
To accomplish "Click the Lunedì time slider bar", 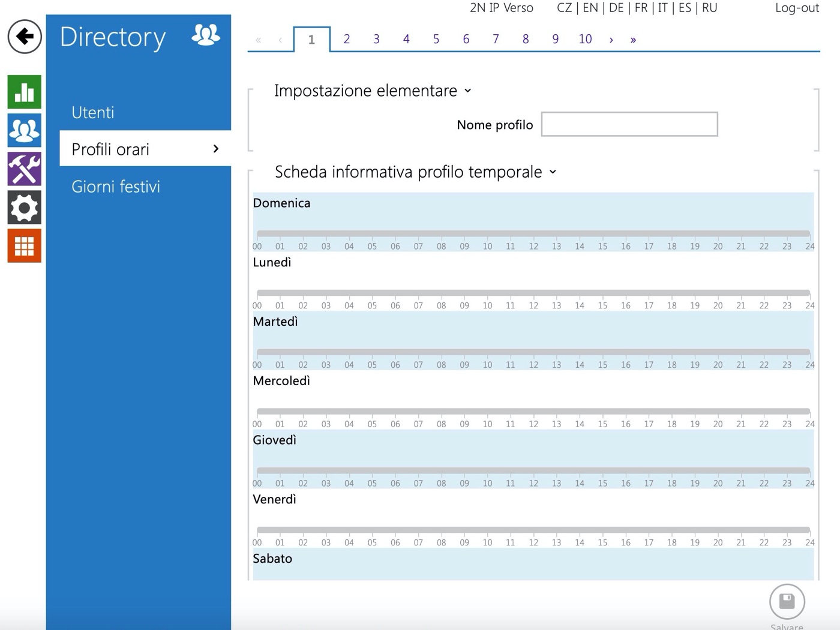I will (x=533, y=293).
